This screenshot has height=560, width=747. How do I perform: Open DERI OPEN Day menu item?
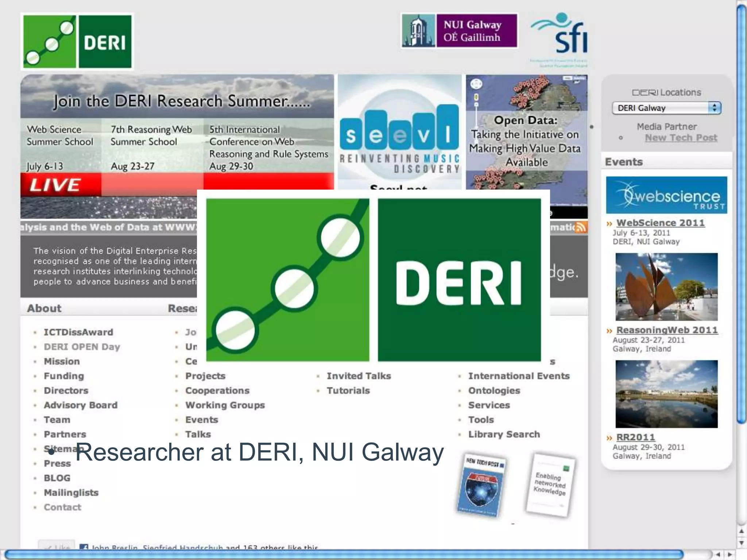pos(82,347)
